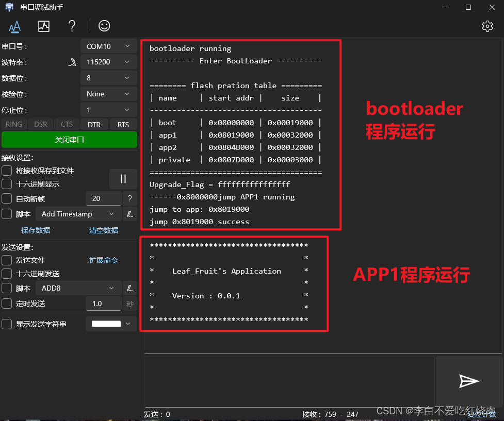Switch to the 脚本 Add Timestamp tab dropdown

(x=78, y=213)
